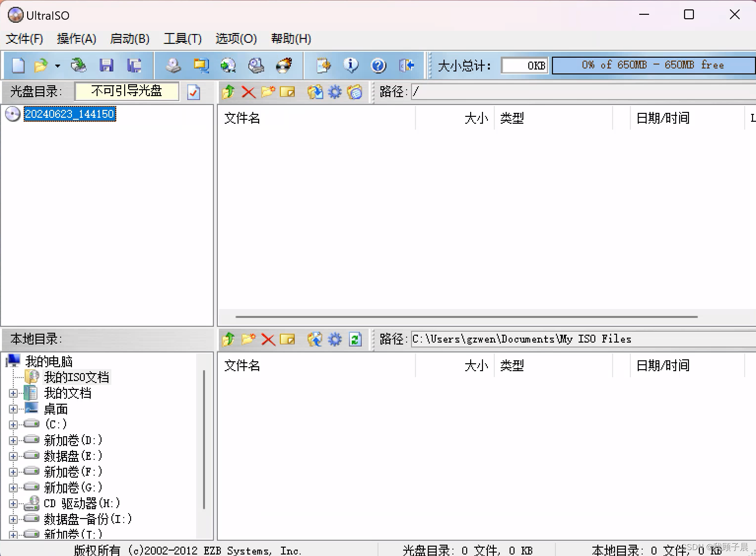Expand the 数据盘(E:) drive node
The width and height of the screenshot is (756, 556).
tap(13, 456)
